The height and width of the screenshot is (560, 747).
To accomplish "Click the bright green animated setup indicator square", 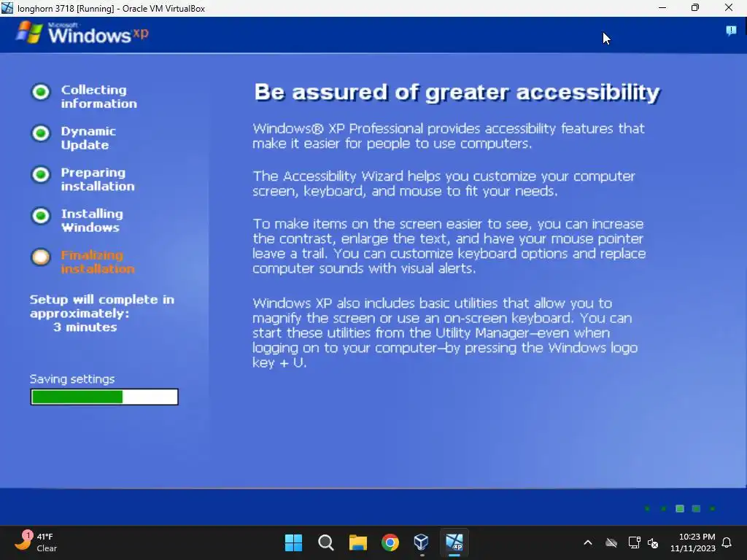I will click(x=680, y=508).
